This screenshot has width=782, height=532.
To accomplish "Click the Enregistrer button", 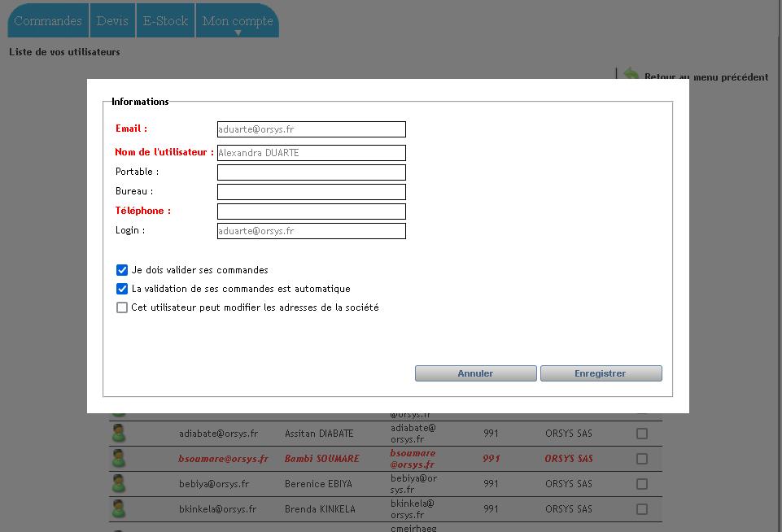I will (x=601, y=373).
